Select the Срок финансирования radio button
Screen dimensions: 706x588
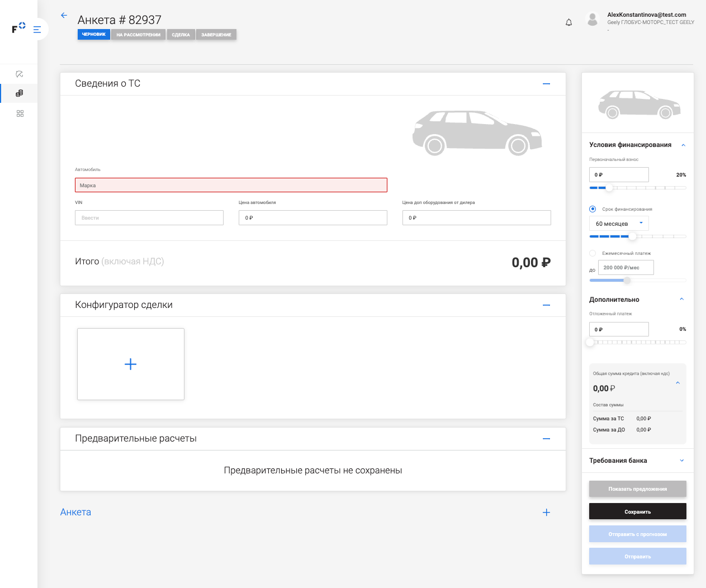pyautogui.click(x=593, y=209)
